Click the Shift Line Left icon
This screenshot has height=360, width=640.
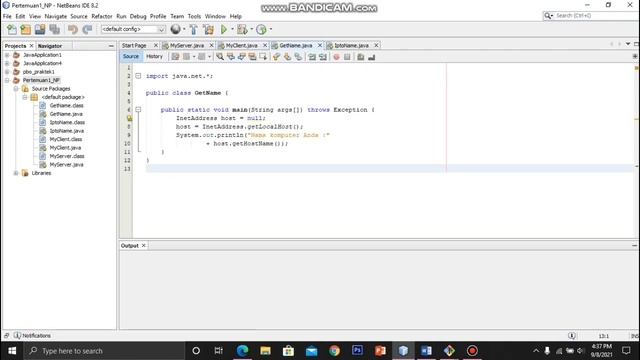click(312, 57)
